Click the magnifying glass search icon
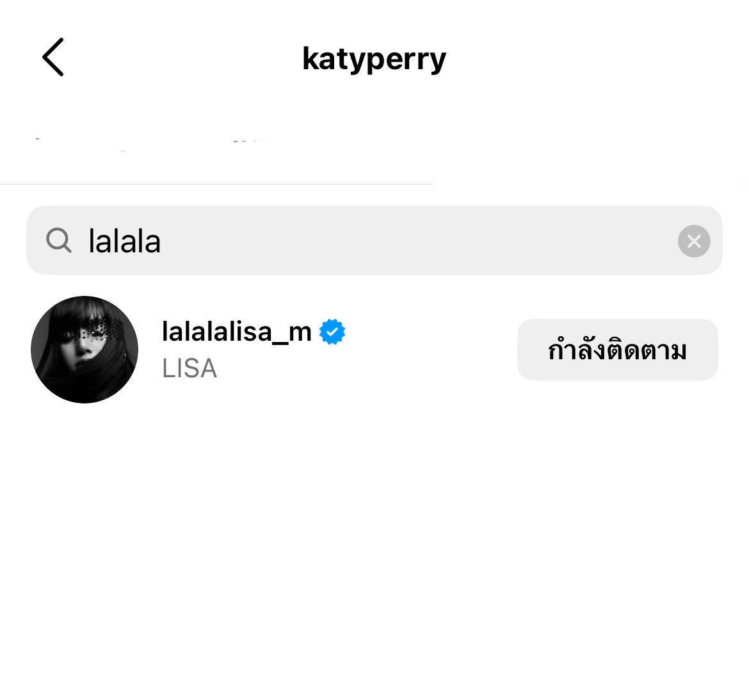Viewport: 749px width, 700px height. pyautogui.click(x=59, y=240)
